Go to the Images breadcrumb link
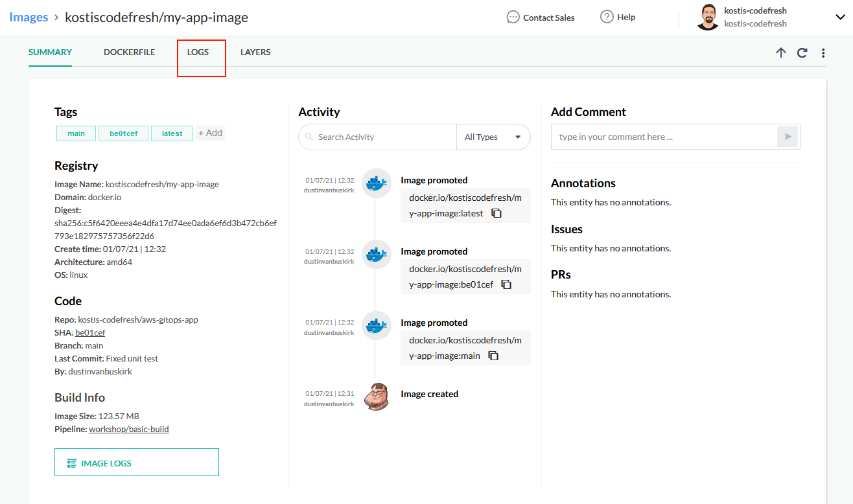Image resolution: width=853 pixels, height=504 pixels. (29, 17)
